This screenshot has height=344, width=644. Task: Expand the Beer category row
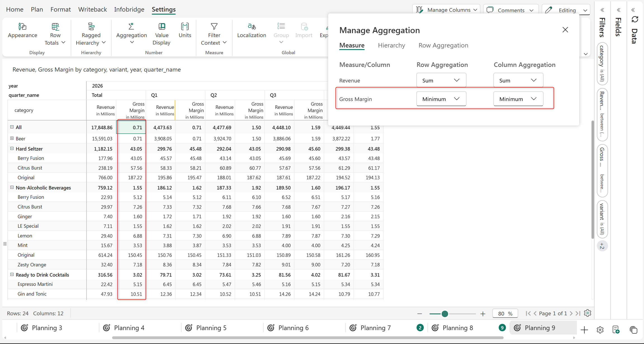(12, 138)
